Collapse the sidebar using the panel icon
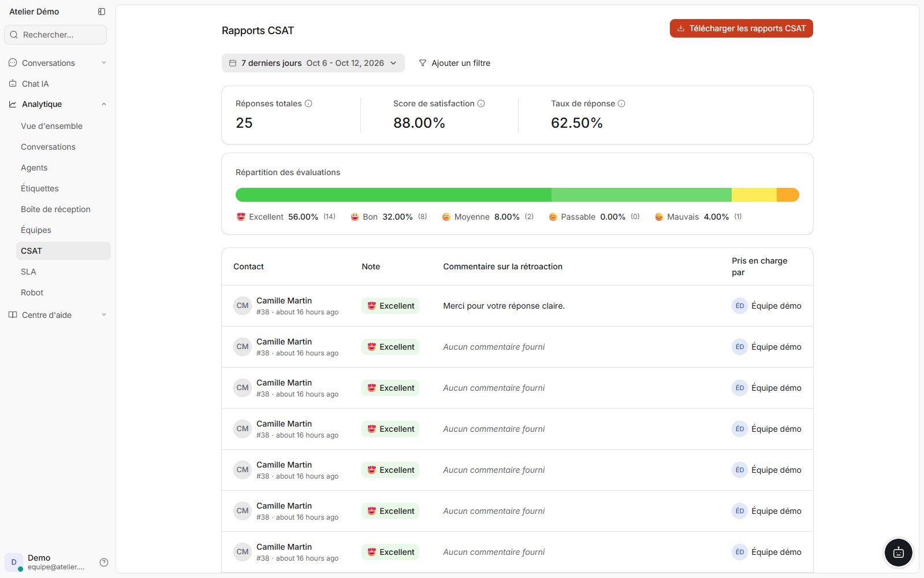 click(x=102, y=12)
